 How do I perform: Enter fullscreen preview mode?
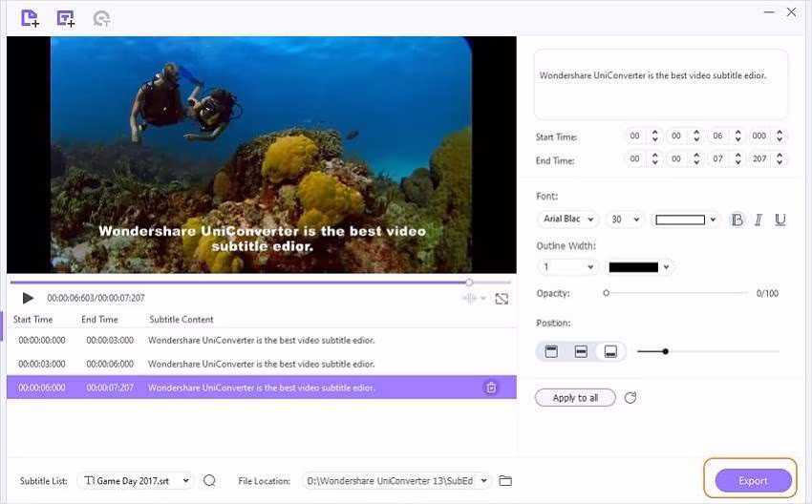coord(502,299)
